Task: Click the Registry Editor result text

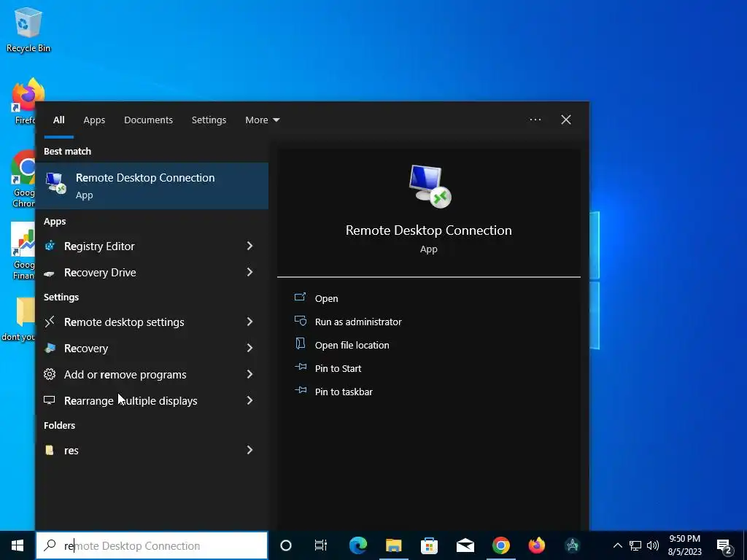Action: [99, 246]
